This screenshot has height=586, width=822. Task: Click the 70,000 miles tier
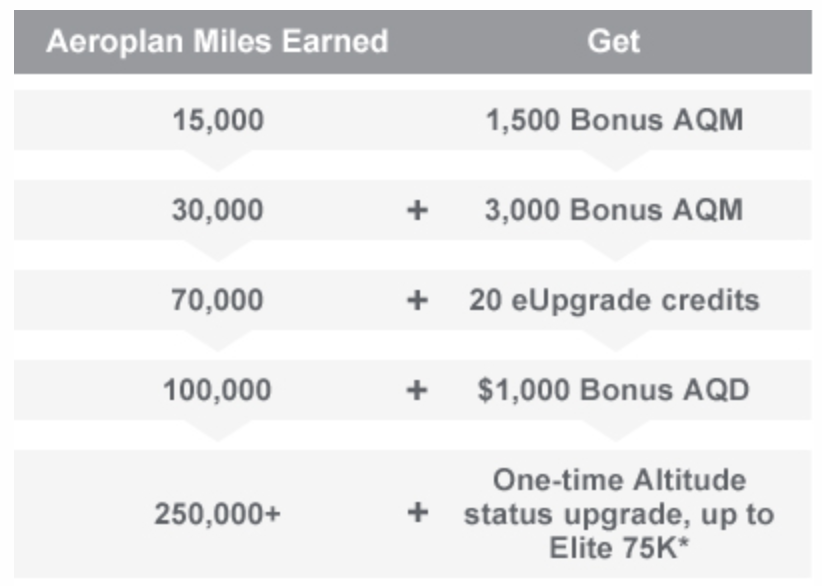(x=218, y=300)
